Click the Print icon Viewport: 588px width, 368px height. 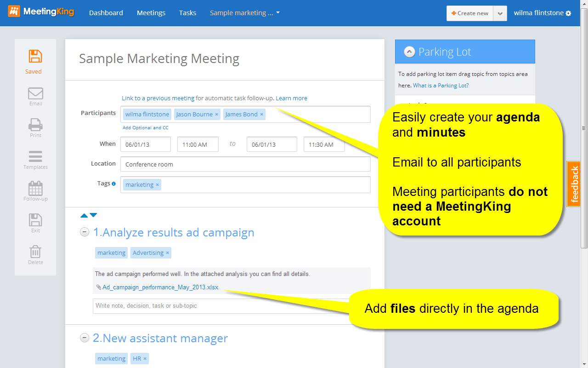[x=35, y=124]
